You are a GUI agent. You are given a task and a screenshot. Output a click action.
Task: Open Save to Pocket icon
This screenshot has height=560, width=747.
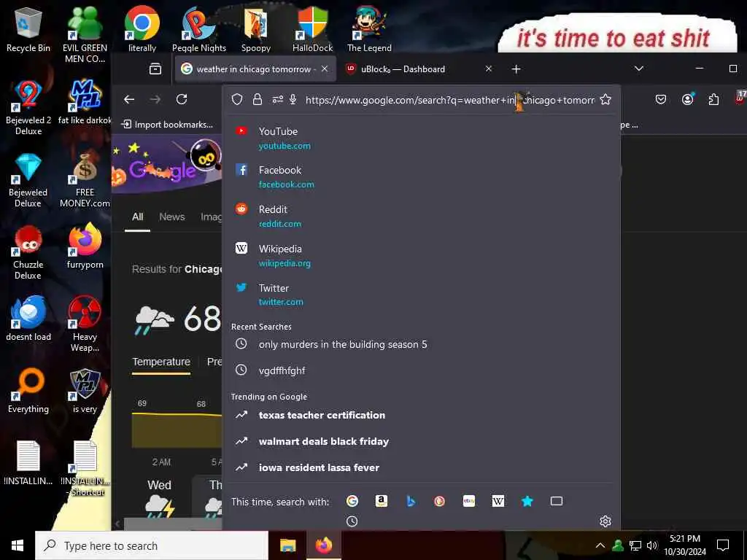tap(661, 99)
